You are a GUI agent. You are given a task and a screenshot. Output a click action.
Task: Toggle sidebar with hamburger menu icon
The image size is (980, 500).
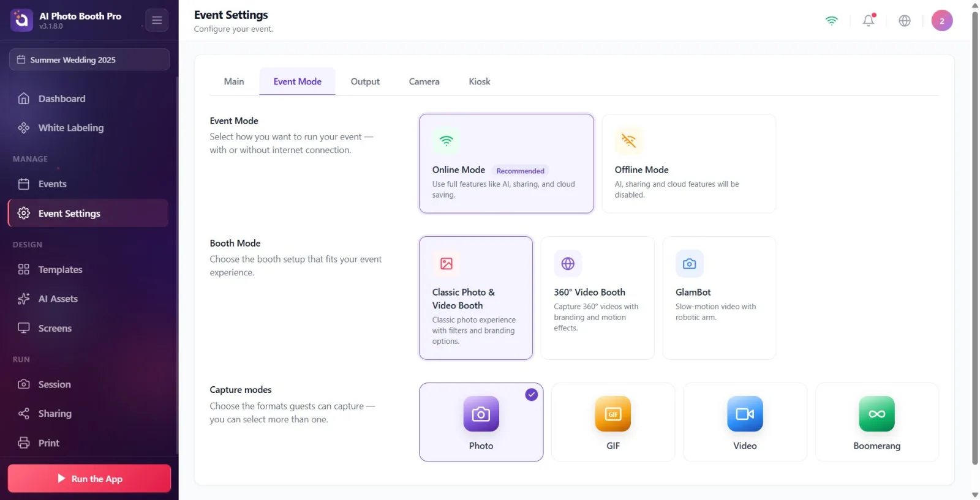pos(157,20)
